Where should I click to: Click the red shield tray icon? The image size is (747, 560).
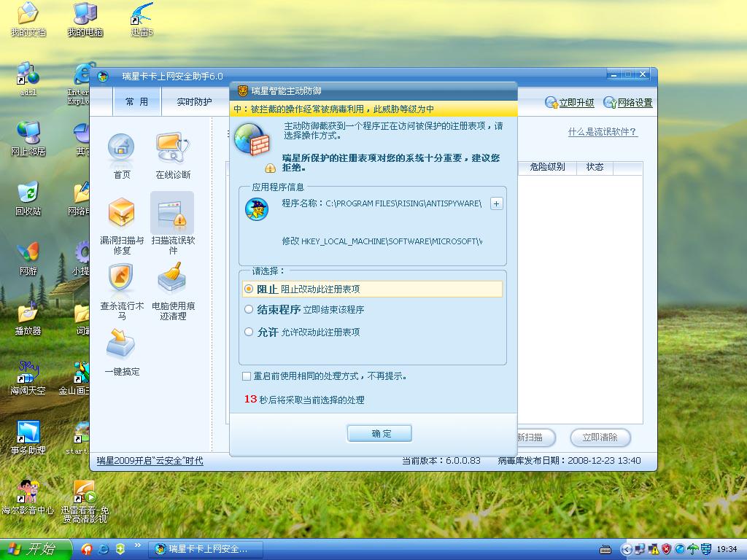(x=667, y=550)
